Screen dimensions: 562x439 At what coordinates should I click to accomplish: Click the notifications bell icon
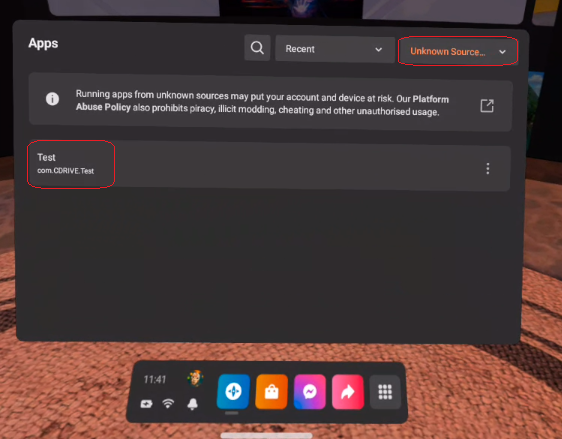click(x=192, y=404)
